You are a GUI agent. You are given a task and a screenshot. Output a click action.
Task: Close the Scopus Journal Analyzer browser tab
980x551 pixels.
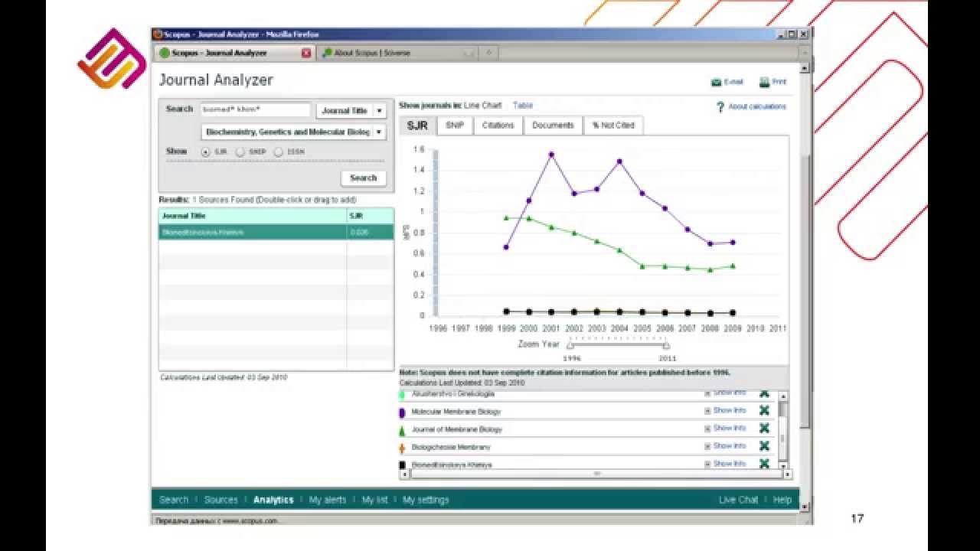point(306,53)
